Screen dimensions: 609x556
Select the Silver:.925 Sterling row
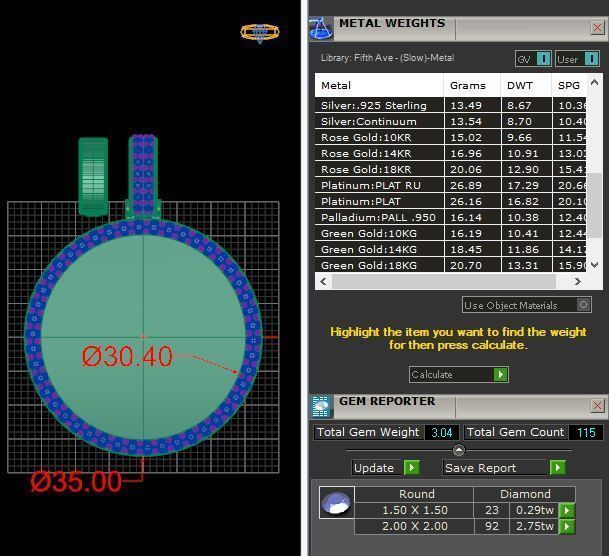click(x=451, y=105)
